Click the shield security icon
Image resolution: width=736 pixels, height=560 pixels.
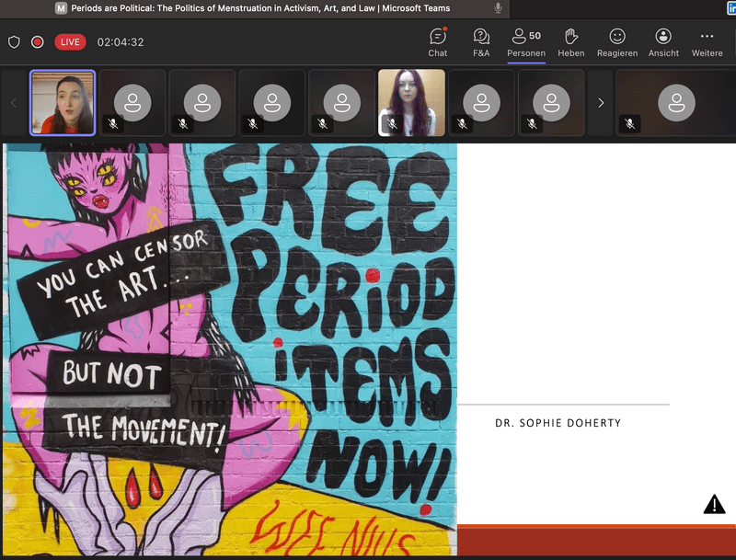click(14, 42)
